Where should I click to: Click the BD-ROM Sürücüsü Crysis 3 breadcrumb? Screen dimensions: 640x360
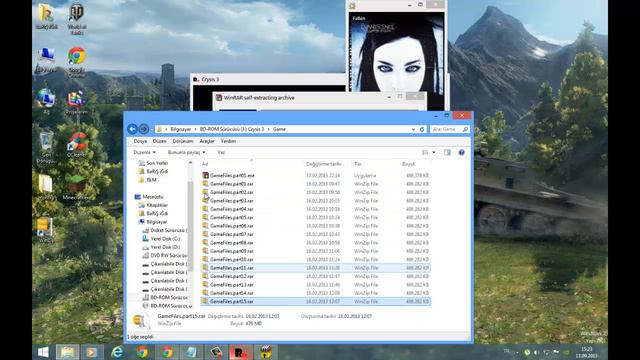pos(231,129)
